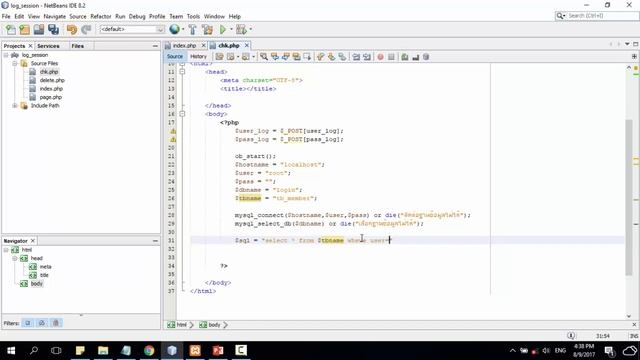Collapse the head node in Navigator
Viewport: 640px width, 360px height.
tap(15, 258)
